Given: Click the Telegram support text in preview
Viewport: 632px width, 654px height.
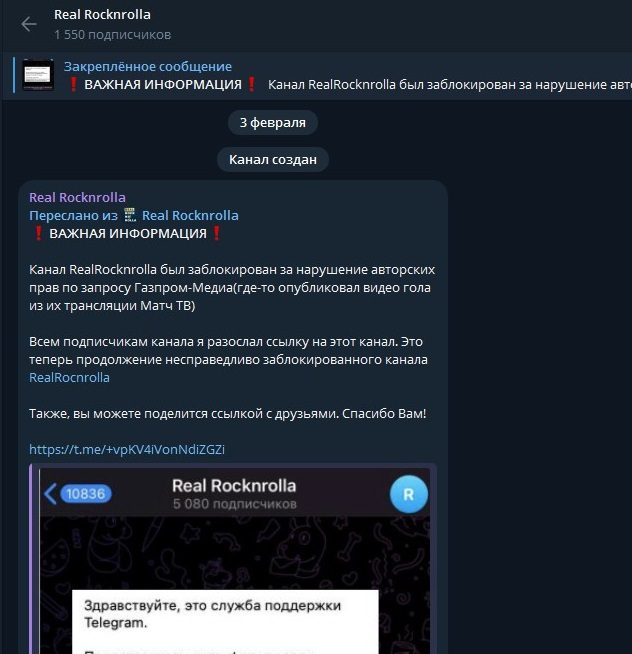Looking at the screenshot, I should tap(212, 614).
